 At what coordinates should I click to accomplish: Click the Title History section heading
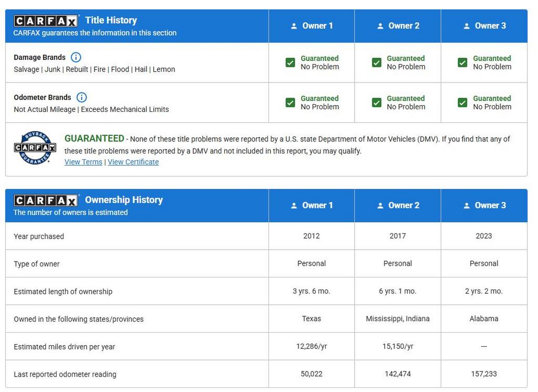[x=111, y=20]
